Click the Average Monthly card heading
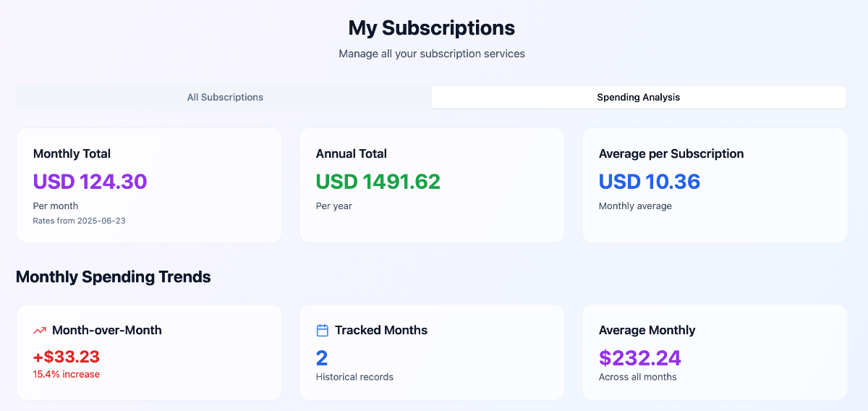Viewport: 868px width, 411px height. [x=647, y=330]
